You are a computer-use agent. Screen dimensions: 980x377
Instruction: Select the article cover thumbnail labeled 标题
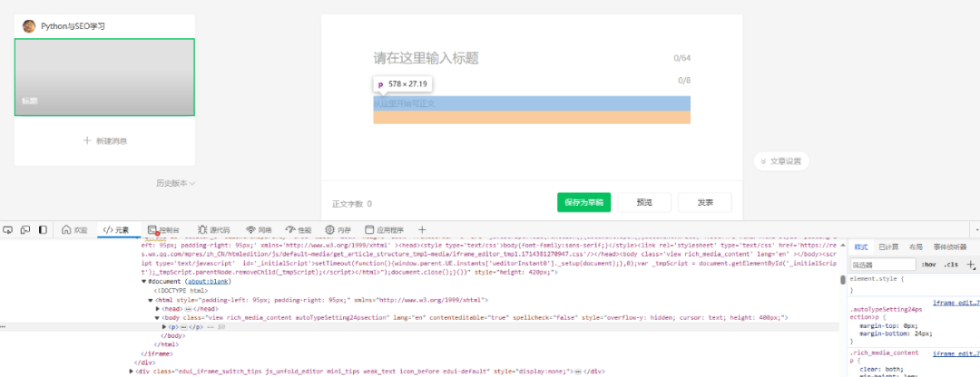tap(104, 77)
